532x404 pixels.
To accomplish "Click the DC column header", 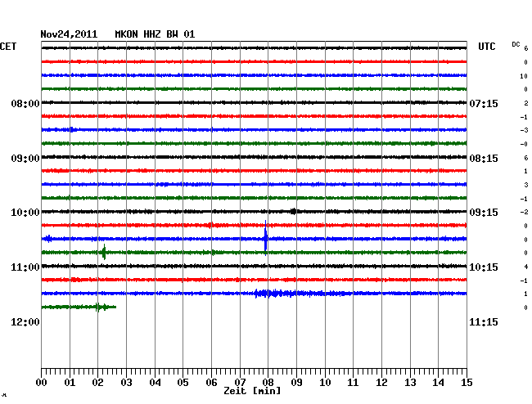I will [516, 44].
